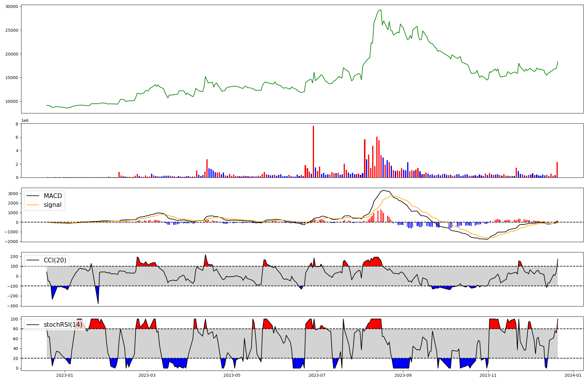The width and height of the screenshot is (588, 382).
Task: Click the lowest CCI dip near -300
Action: tap(98, 303)
